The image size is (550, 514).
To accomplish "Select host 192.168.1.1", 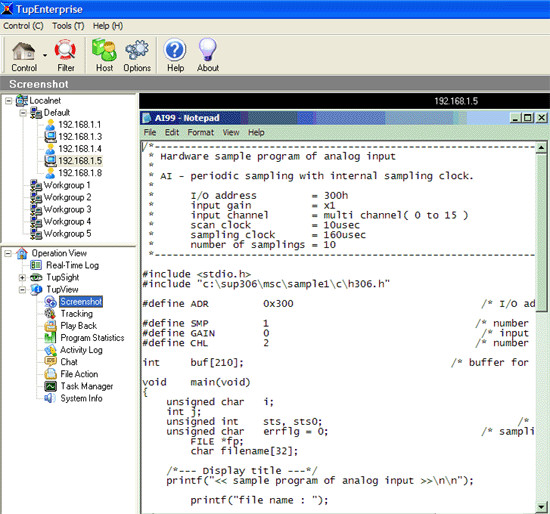I will click(80, 125).
